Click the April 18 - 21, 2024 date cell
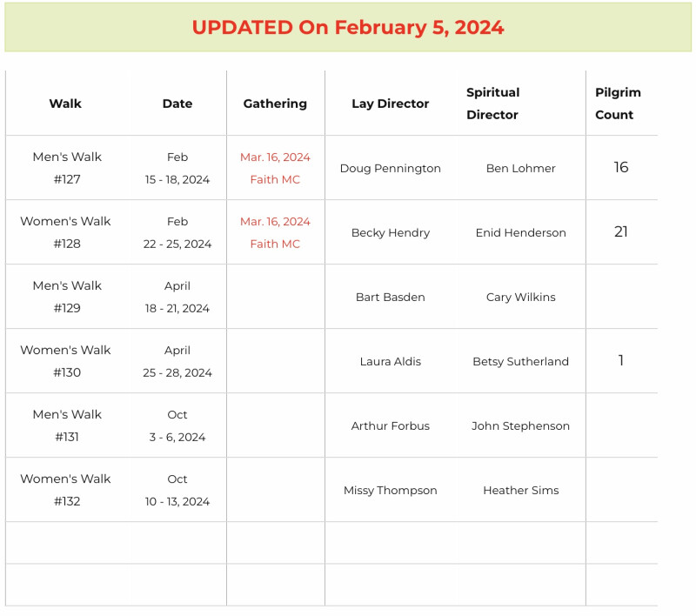The image size is (696, 616). [177, 298]
